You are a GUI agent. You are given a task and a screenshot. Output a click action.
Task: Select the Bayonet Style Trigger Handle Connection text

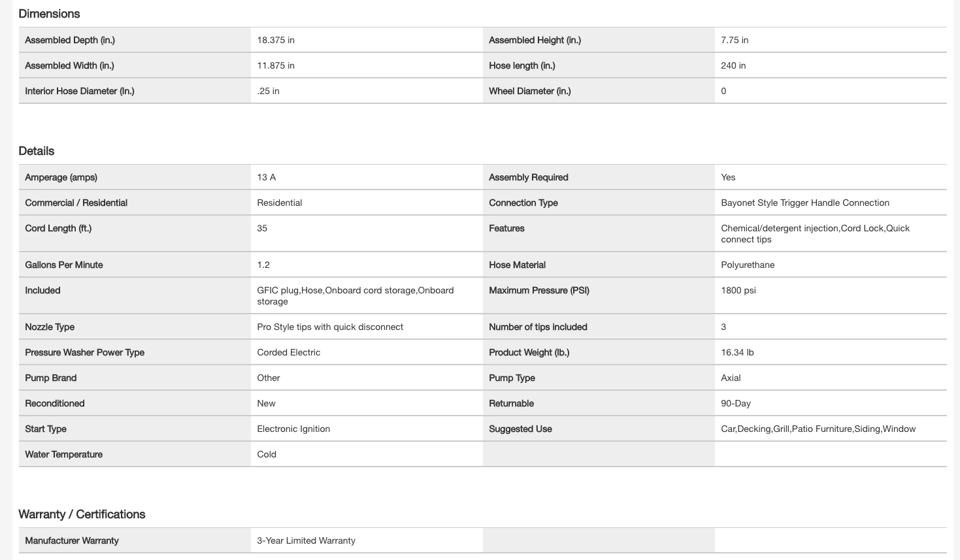click(x=805, y=203)
